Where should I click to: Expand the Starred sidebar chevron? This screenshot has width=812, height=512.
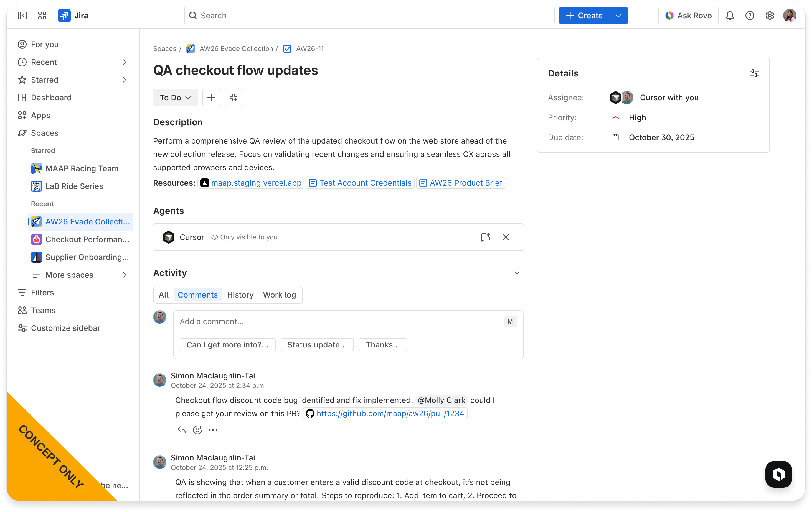point(125,80)
